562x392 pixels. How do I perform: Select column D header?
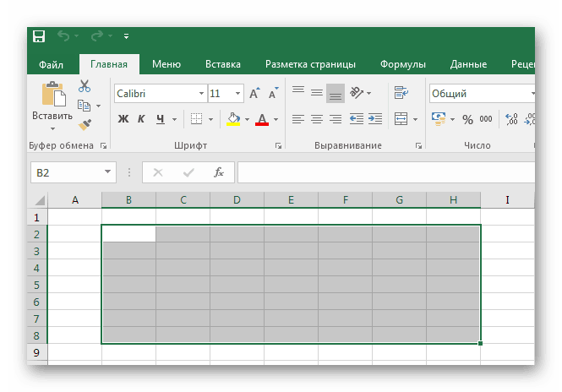237,200
